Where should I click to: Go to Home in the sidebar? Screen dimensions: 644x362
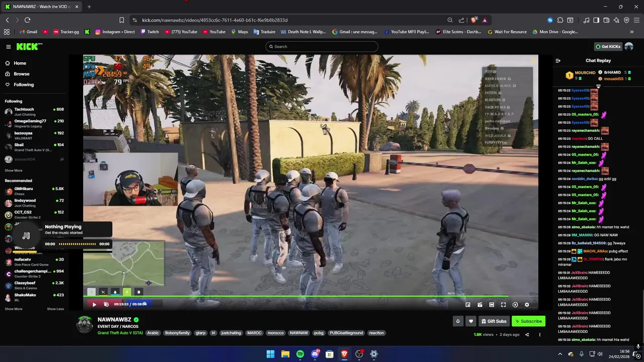(33, 63)
